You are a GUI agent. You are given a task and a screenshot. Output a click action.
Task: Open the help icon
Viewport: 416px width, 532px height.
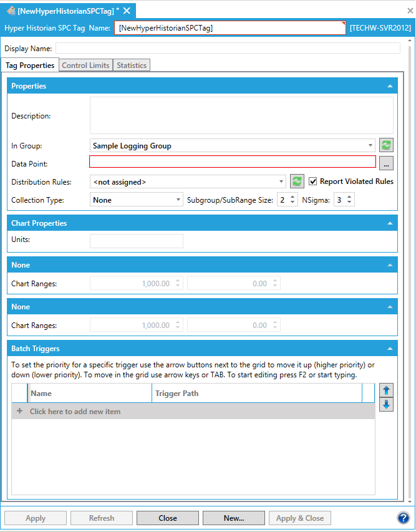click(x=403, y=518)
